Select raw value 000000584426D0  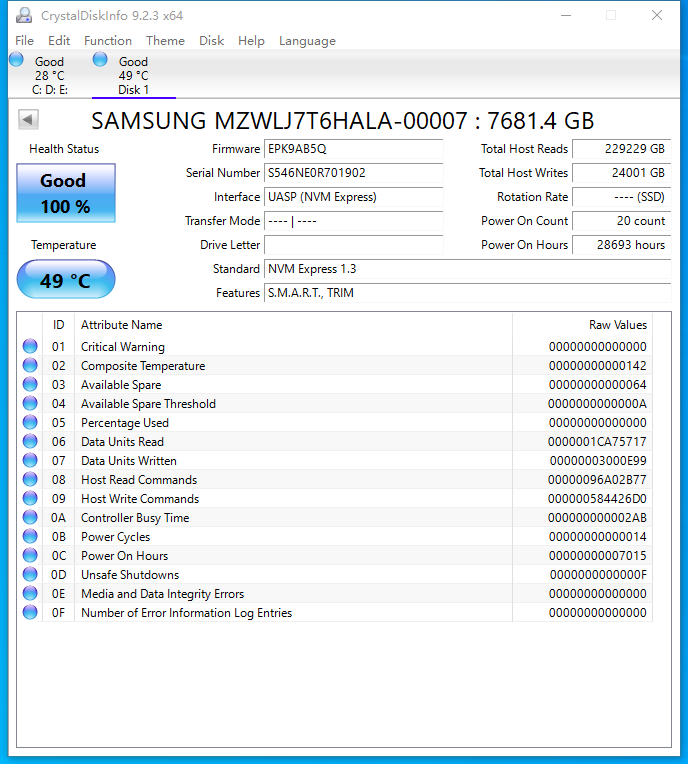tap(597, 498)
